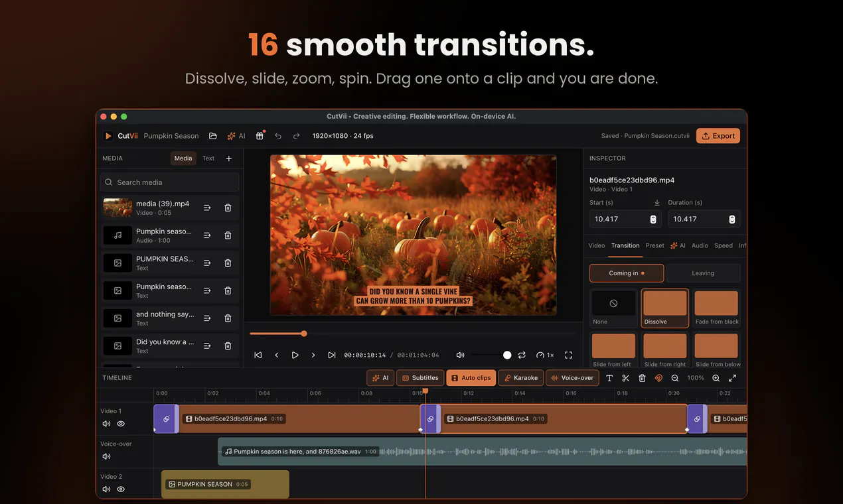The image size is (843, 504).
Task: Add the 'Did you know a...' text to the timeline
Action: [x=207, y=346]
